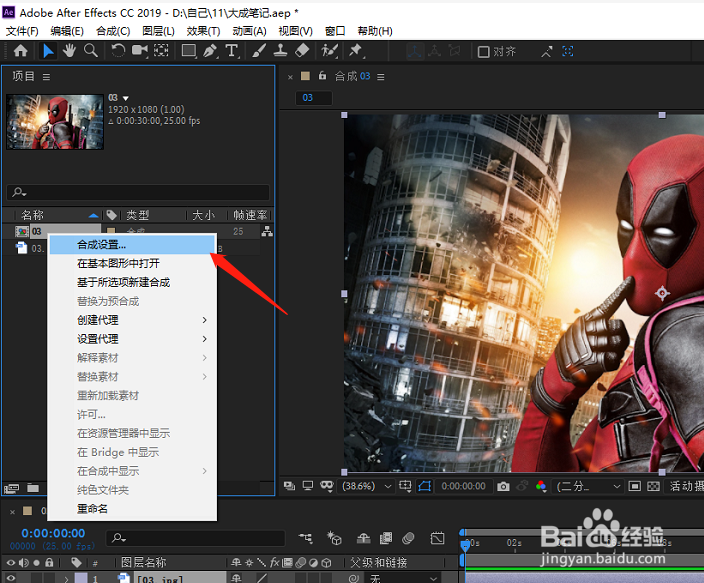Click the project panel search field
Viewport: 704px width, 583px height.
pyautogui.click(x=138, y=192)
